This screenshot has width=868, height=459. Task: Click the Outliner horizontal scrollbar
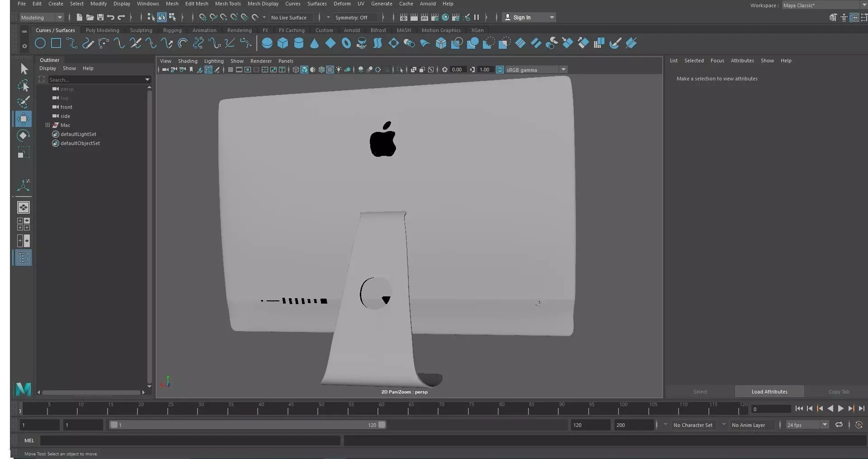pos(91,392)
